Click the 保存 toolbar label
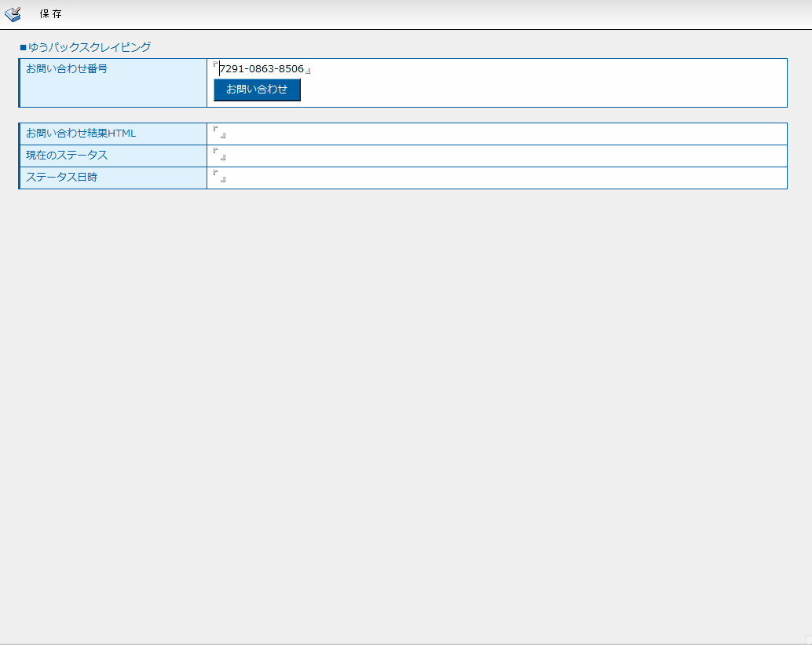 click(51, 14)
